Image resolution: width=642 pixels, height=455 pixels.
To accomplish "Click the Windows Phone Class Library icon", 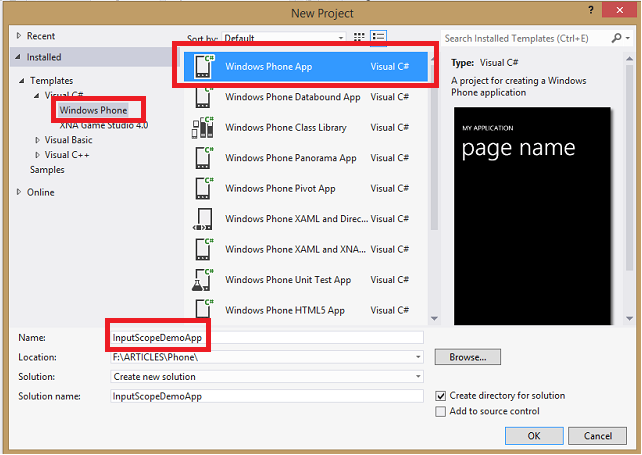I will (x=203, y=127).
